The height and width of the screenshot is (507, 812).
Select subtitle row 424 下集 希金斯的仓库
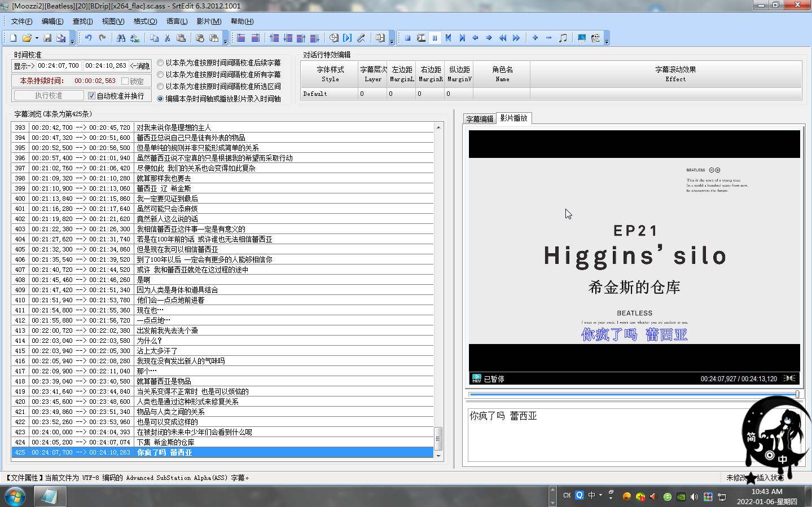click(222, 442)
